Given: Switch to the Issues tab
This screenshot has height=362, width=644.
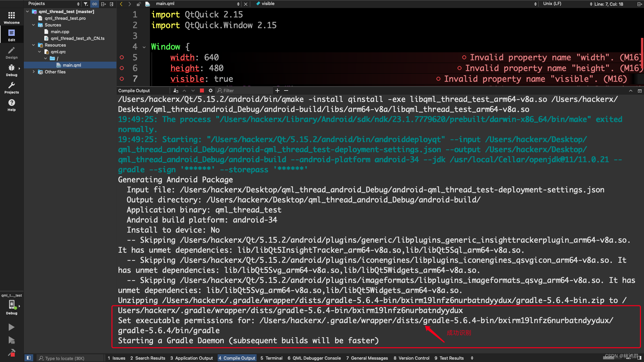Looking at the screenshot, I should [x=116, y=358].
